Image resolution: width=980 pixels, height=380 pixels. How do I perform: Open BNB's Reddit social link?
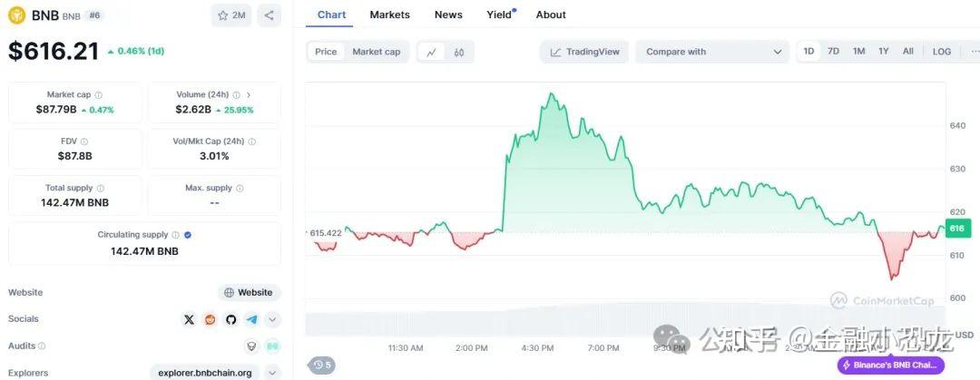pyautogui.click(x=211, y=319)
